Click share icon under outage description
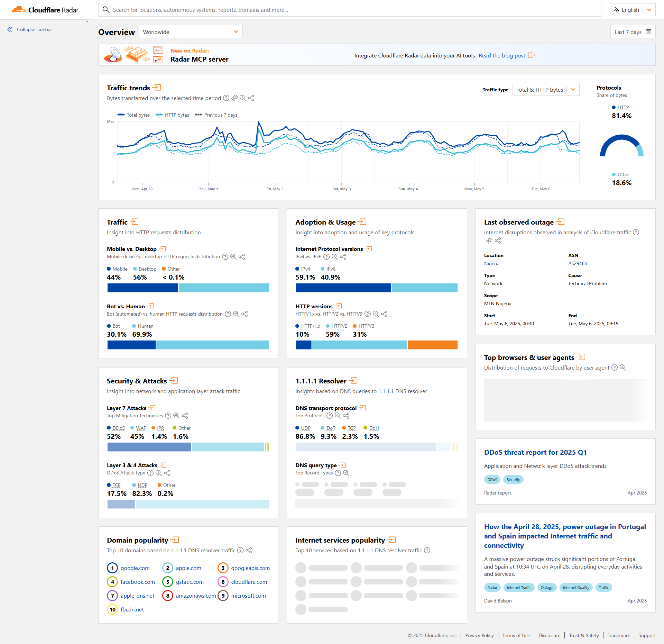The image size is (664, 644). click(498, 241)
